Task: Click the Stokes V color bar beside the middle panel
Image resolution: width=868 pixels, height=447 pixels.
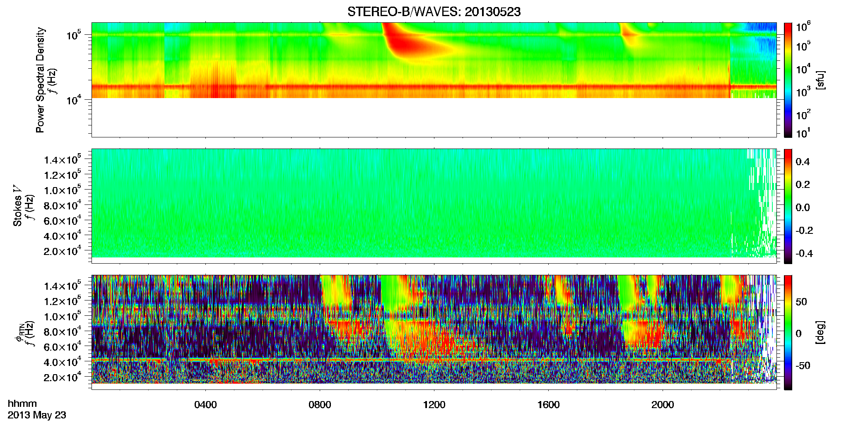Action: click(788, 206)
